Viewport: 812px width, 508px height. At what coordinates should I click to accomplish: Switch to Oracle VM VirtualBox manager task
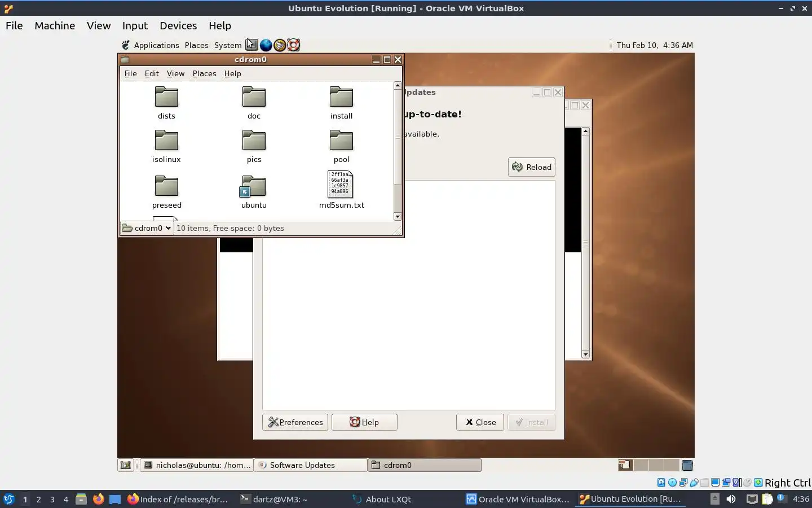click(x=518, y=499)
